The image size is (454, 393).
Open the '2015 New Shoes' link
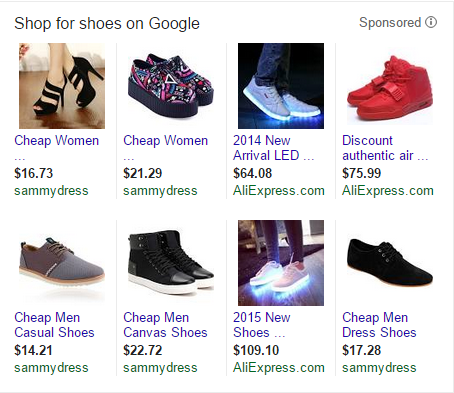click(262, 325)
